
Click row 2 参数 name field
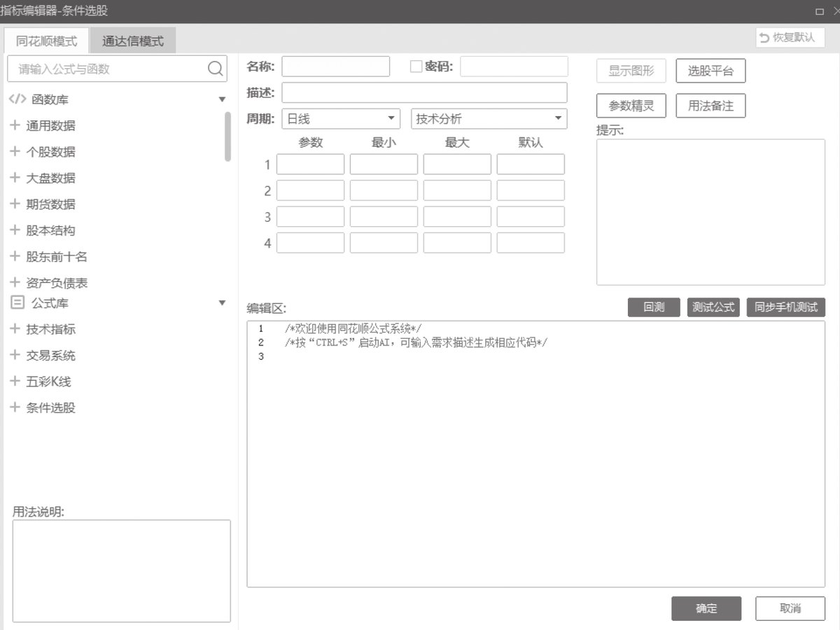[x=310, y=190]
